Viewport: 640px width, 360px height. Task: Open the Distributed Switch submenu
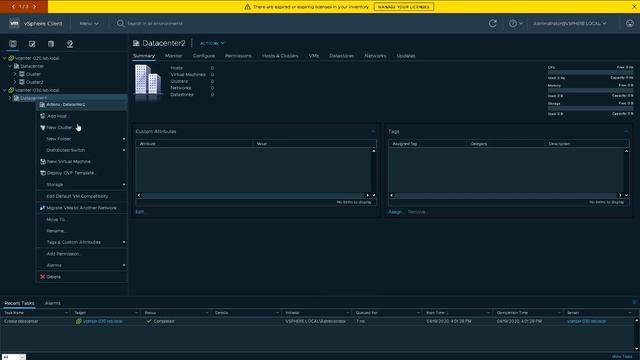point(82,150)
